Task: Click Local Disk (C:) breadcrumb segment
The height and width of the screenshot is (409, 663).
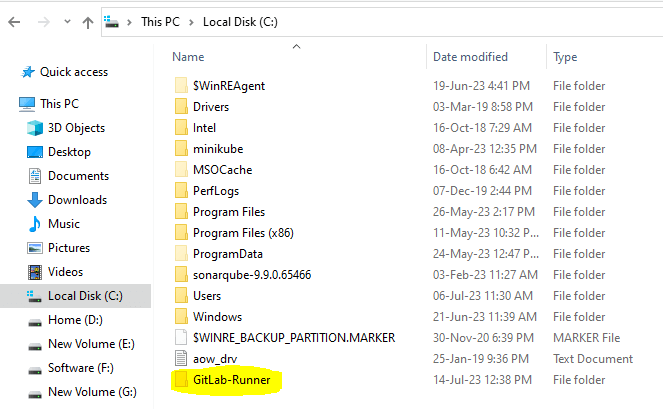Action: click(240, 22)
